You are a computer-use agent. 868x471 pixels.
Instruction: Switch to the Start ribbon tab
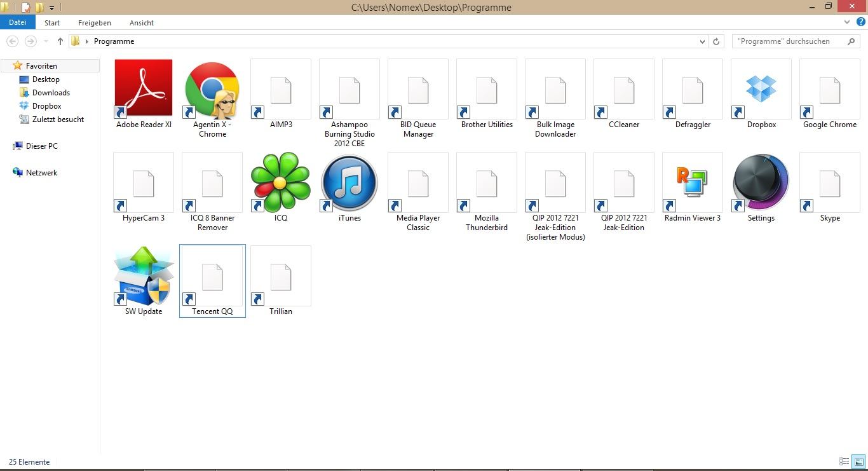coord(52,22)
